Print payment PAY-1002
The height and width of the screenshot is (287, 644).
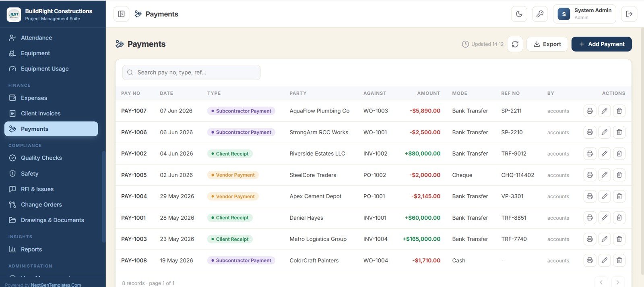[590, 154]
